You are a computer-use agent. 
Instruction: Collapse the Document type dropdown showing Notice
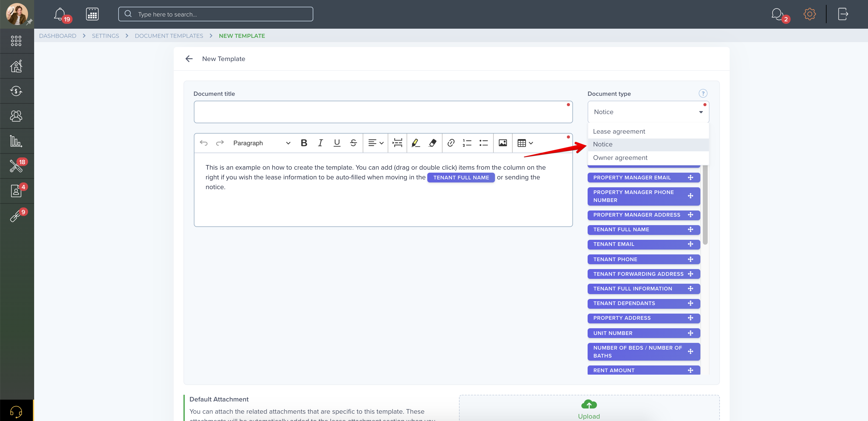point(648,112)
